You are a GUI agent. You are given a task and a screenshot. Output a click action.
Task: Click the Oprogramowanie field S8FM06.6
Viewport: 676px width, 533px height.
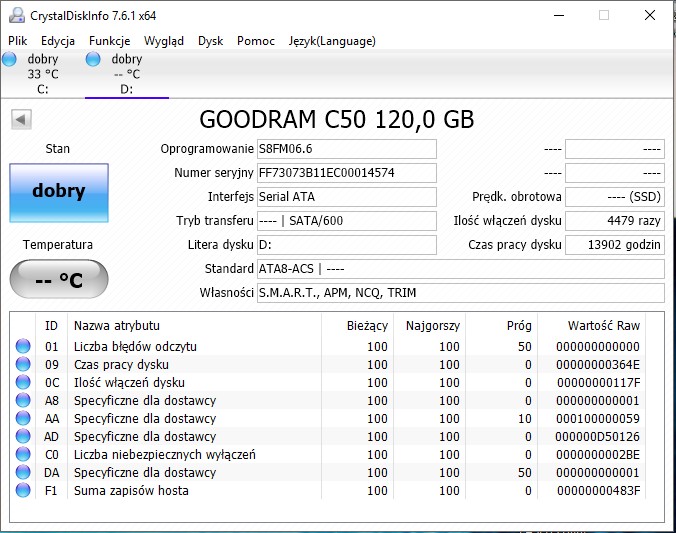[347, 149]
